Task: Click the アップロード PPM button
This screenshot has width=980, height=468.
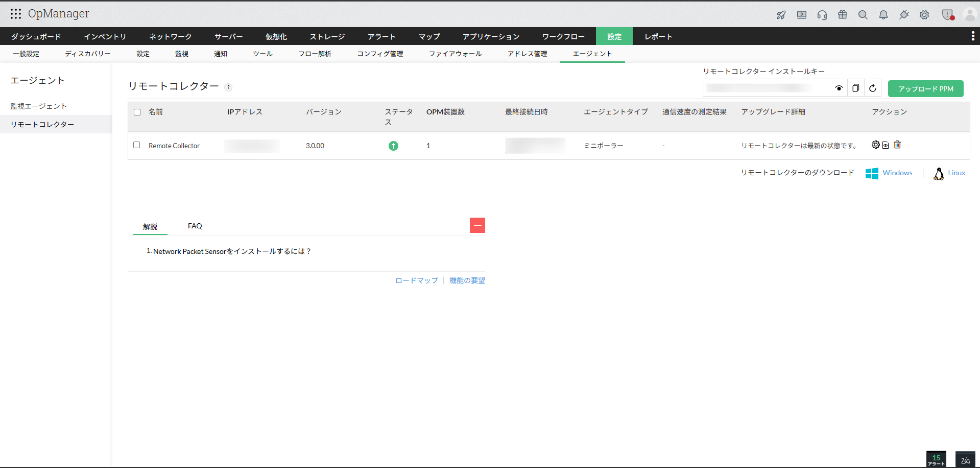Action: click(926, 89)
